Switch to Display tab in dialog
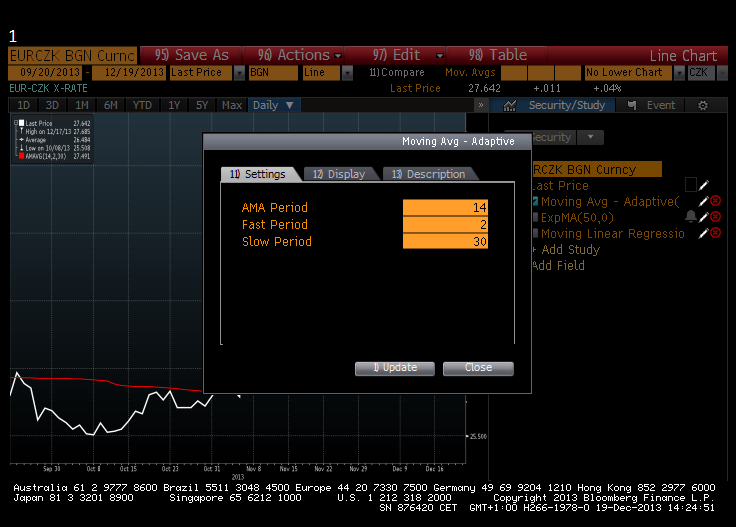736x527 pixels. [x=339, y=174]
